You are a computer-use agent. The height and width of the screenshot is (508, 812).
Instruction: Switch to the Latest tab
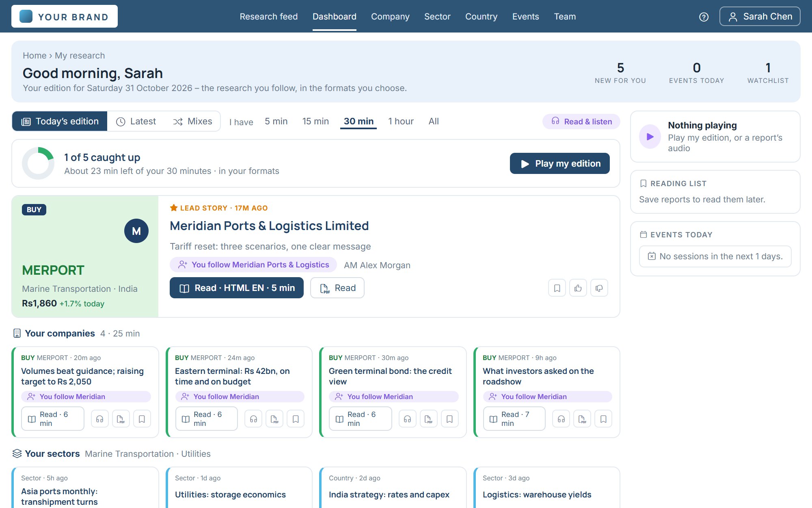136,122
